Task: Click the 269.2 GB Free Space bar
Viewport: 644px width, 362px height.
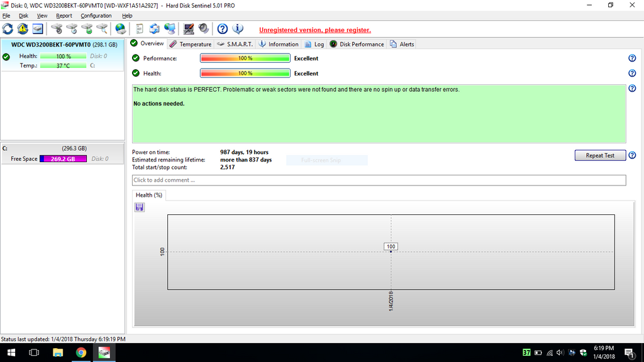Action: coord(64,159)
